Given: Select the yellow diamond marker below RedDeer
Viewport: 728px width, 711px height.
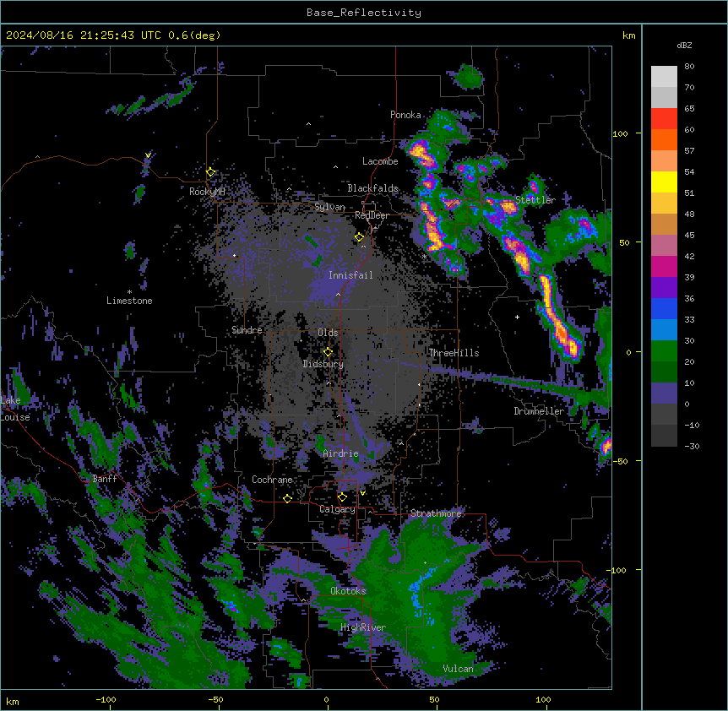Looking at the screenshot, I should click(x=360, y=237).
